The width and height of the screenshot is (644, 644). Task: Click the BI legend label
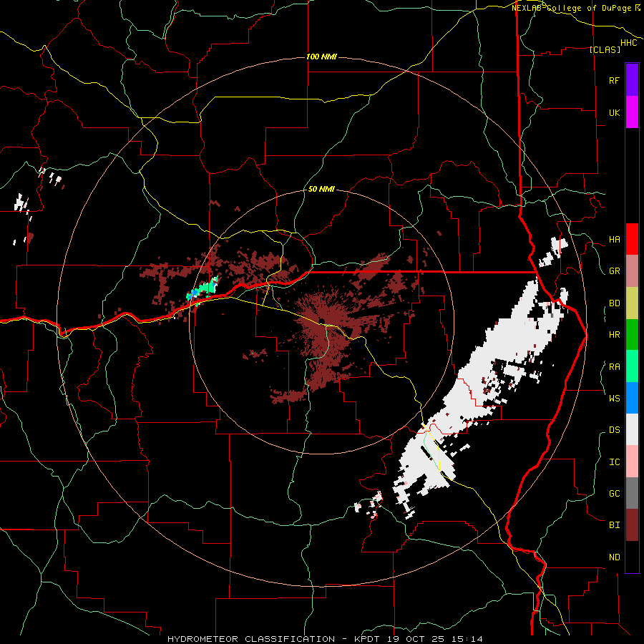(614, 525)
